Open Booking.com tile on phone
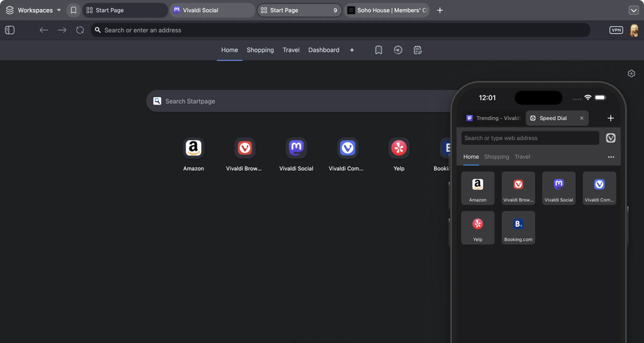The image size is (644, 343). tap(518, 228)
